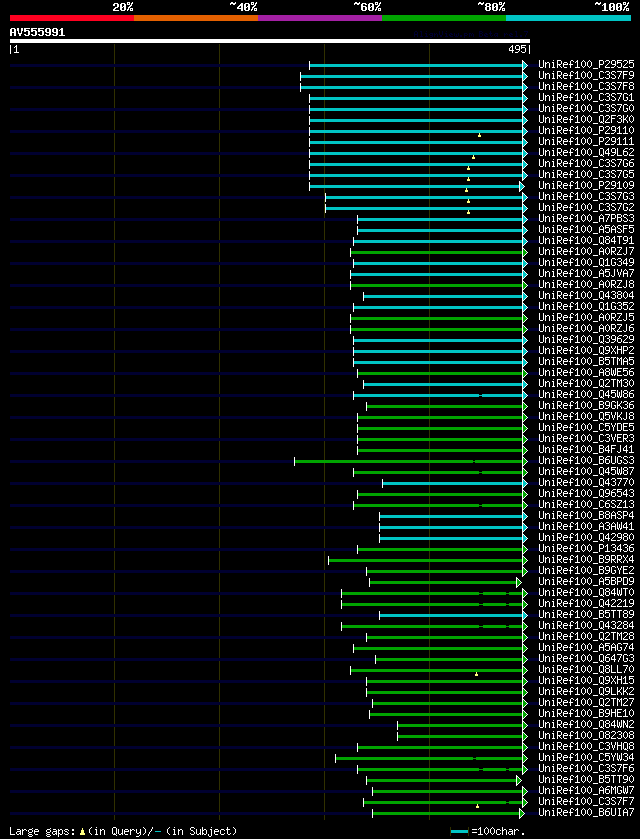Click the arrowhead ending the A5BPD9 bar
The image size is (640, 839).
click(x=519, y=582)
